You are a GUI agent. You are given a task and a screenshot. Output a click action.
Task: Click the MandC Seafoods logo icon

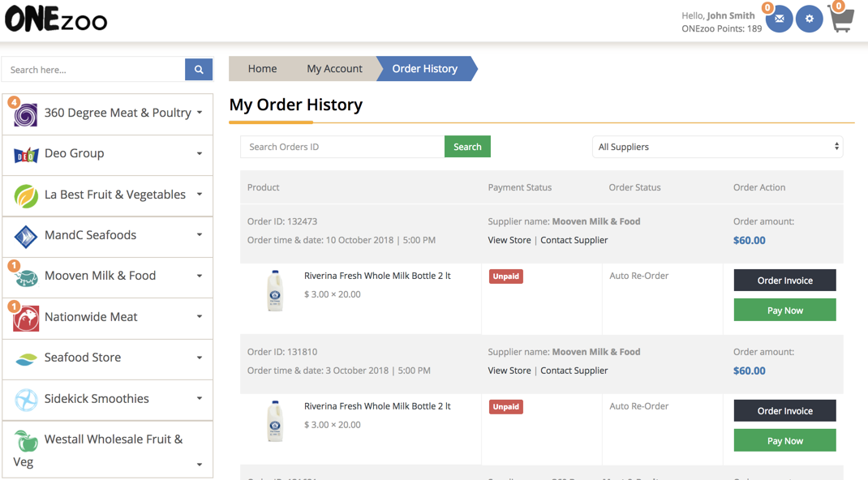coord(26,237)
